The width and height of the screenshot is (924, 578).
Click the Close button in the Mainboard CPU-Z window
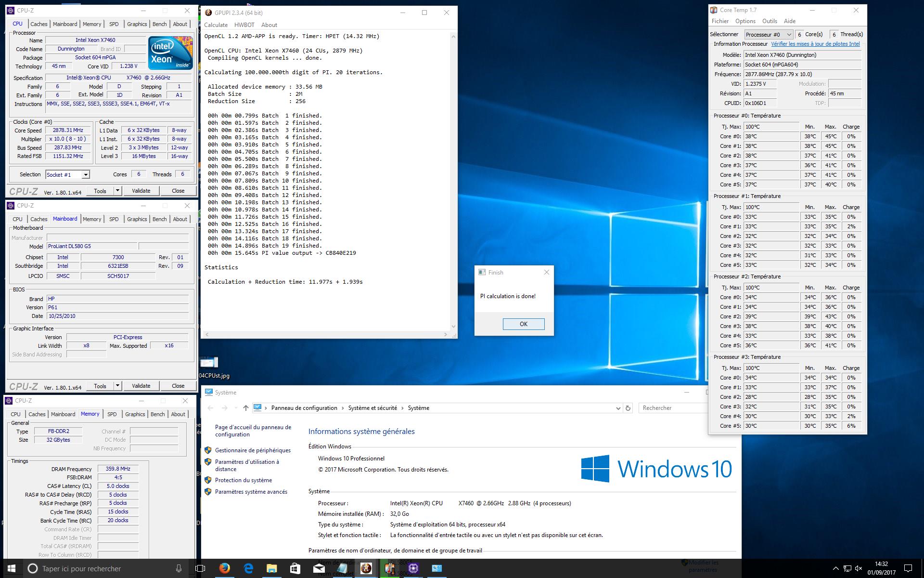tap(178, 386)
